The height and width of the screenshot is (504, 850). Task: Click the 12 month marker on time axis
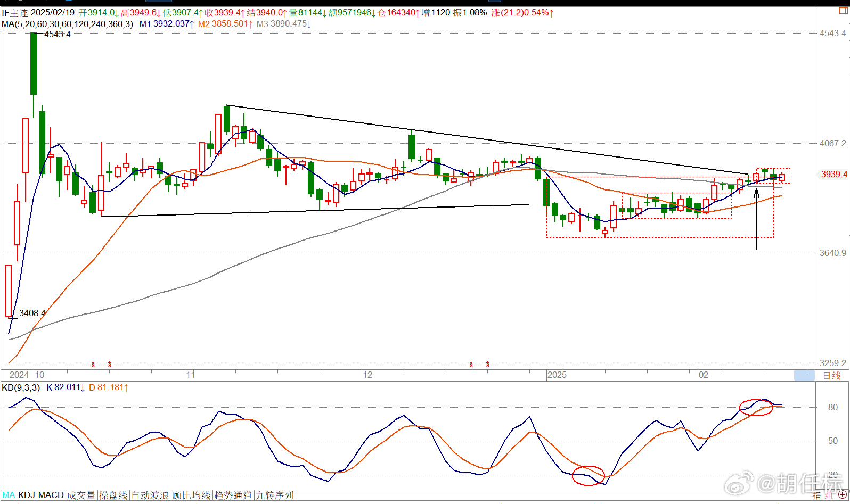(x=367, y=375)
